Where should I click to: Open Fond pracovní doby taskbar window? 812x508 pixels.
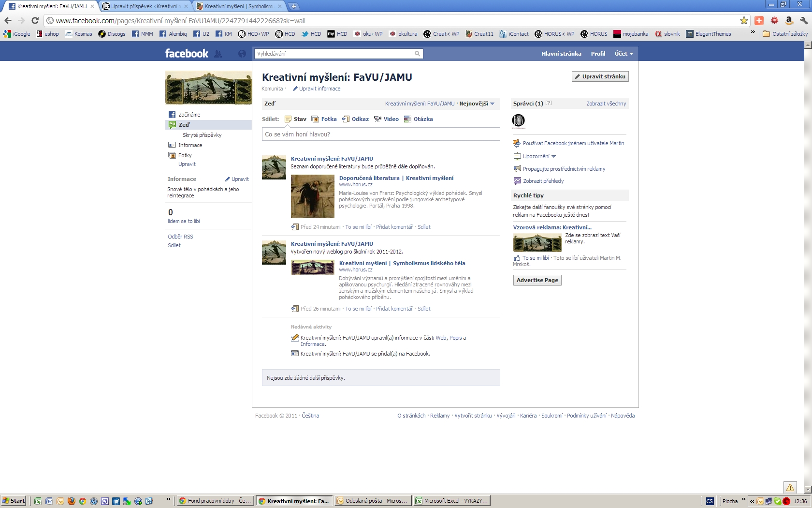pyautogui.click(x=215, y=501)
